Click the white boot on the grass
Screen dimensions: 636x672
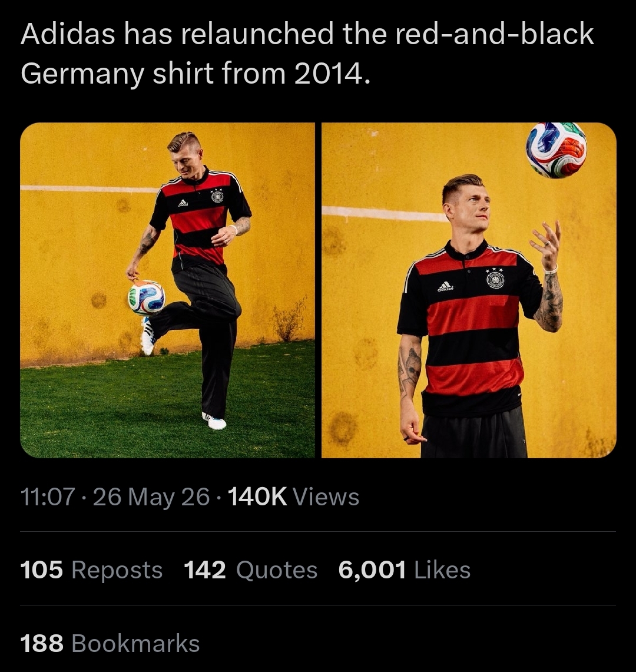pos(214,421)
